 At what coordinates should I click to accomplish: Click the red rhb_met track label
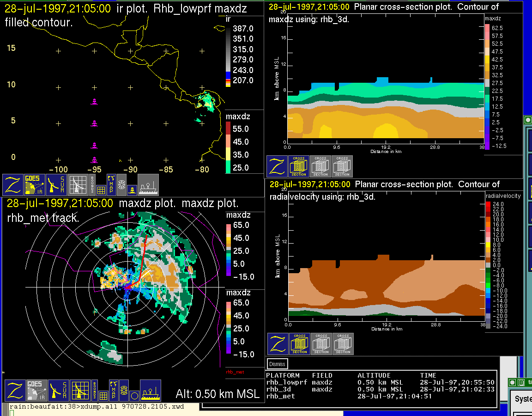[x=235, y=372]
